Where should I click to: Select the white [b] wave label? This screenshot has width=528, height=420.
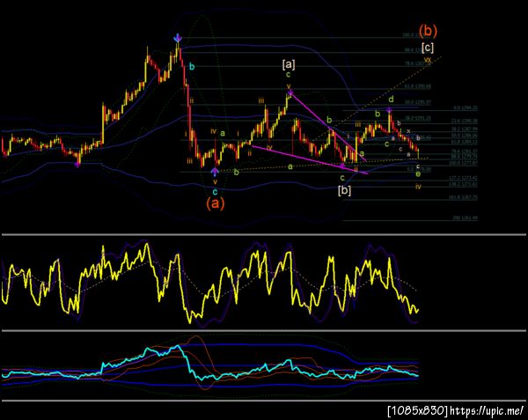pyautogui.click(x=344, y=190)
